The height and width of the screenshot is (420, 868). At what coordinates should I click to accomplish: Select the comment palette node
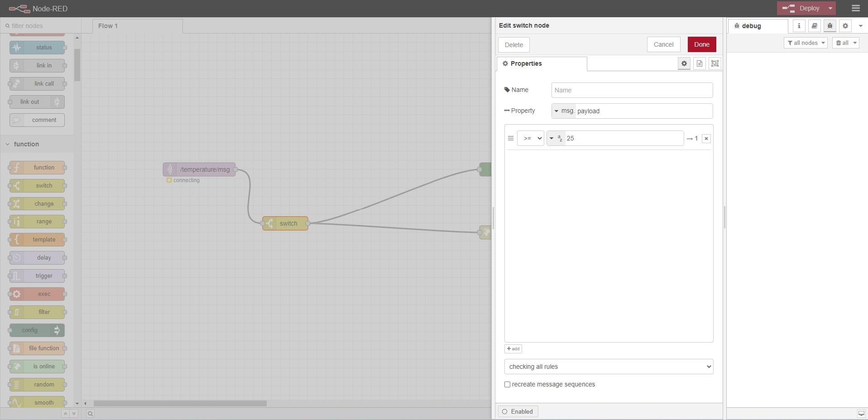click(37, 120)
